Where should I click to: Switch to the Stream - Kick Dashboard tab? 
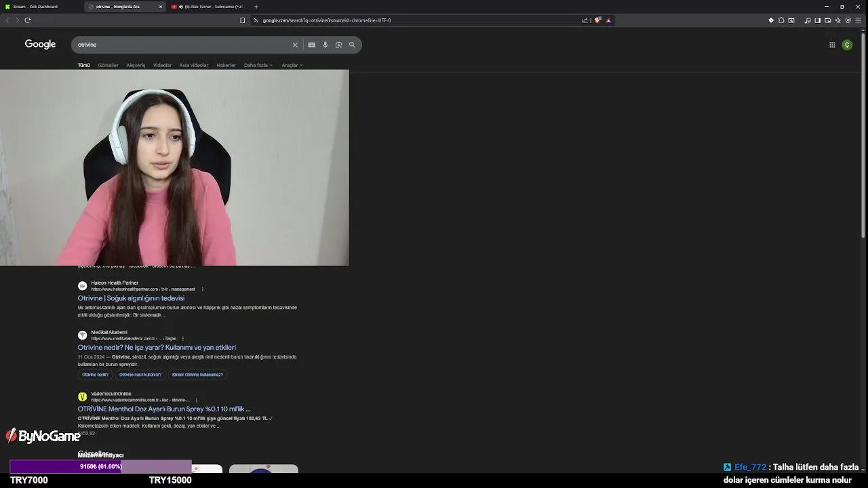pyautogui.click(x=41, y=7)
